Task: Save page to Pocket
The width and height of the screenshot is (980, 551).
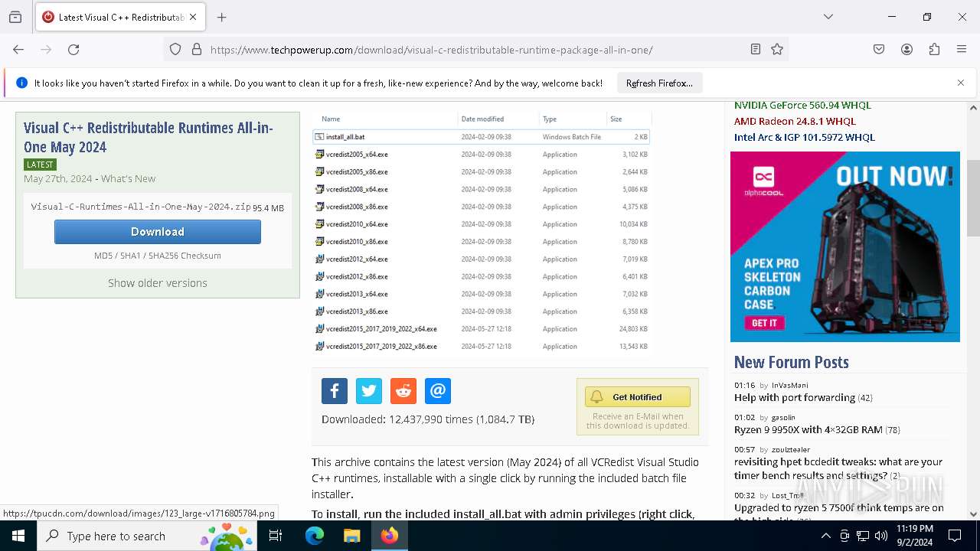Action: tap(879, 50)
